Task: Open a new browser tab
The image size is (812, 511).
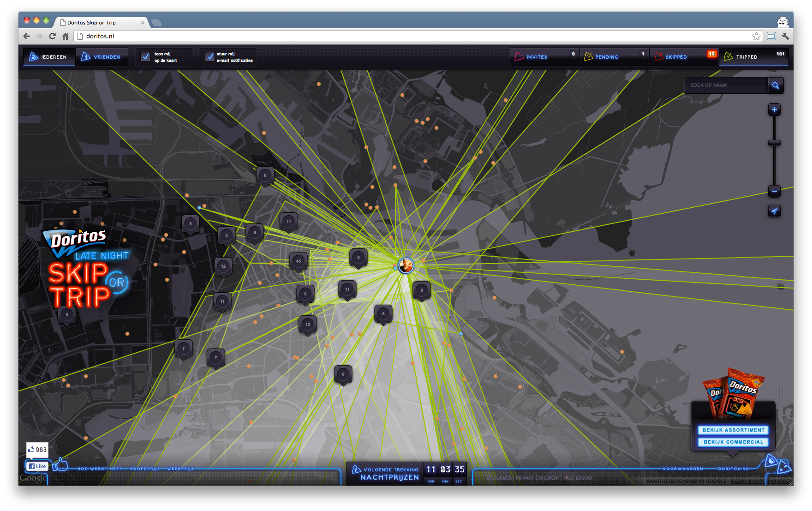Action: [156, 22]
